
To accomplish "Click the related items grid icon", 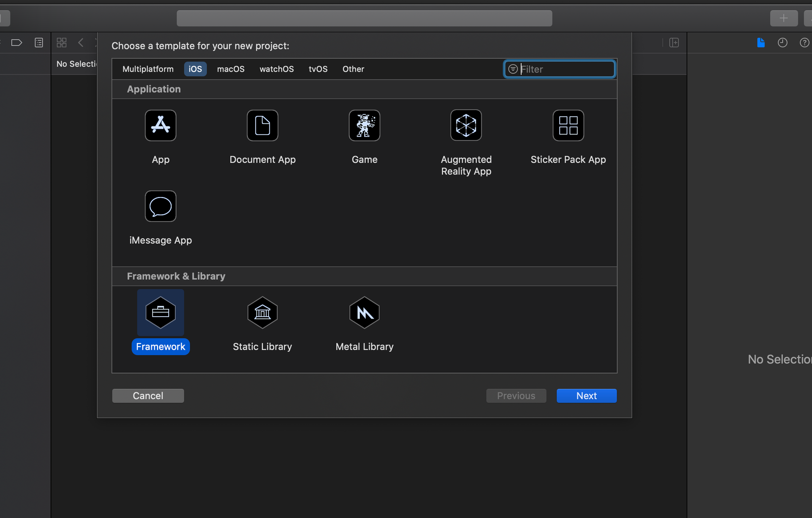I will pyautogui.click(x=62, y=43).
